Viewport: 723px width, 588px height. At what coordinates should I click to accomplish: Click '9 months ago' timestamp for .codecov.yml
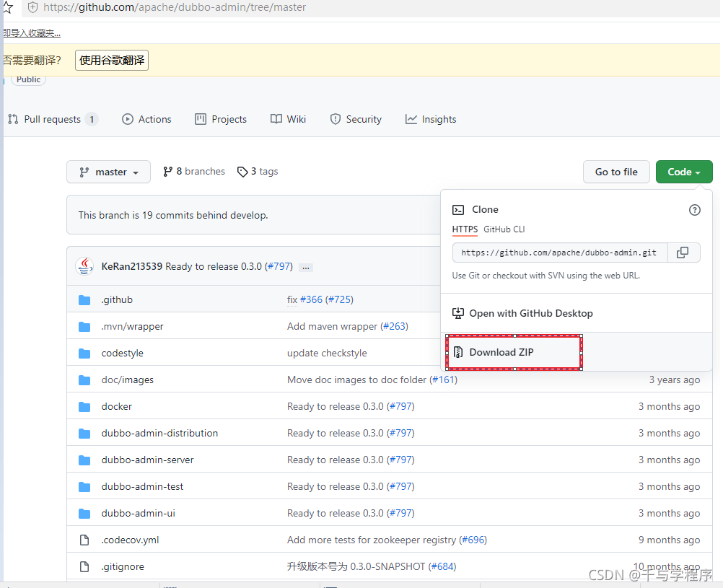click(x=669, y=540)
